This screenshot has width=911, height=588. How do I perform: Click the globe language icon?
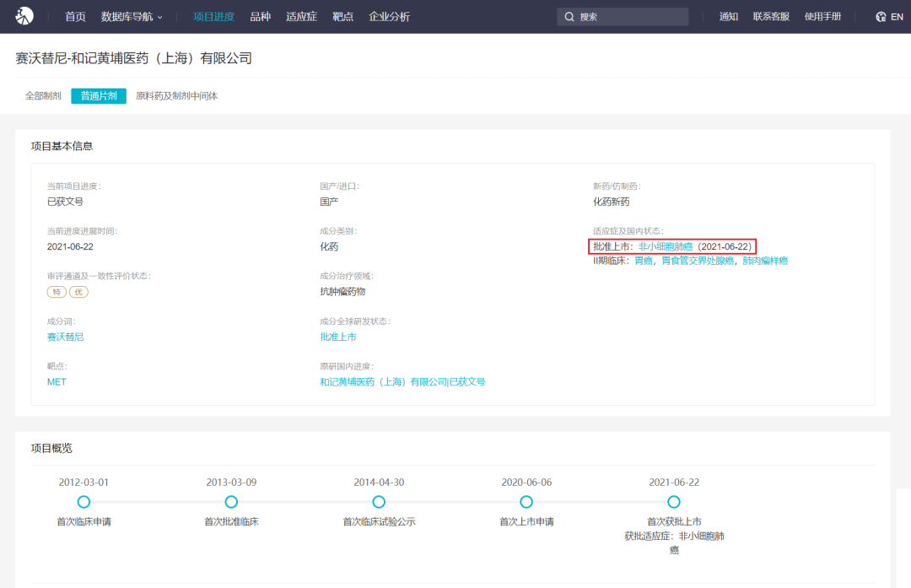(x=881, y=17)
